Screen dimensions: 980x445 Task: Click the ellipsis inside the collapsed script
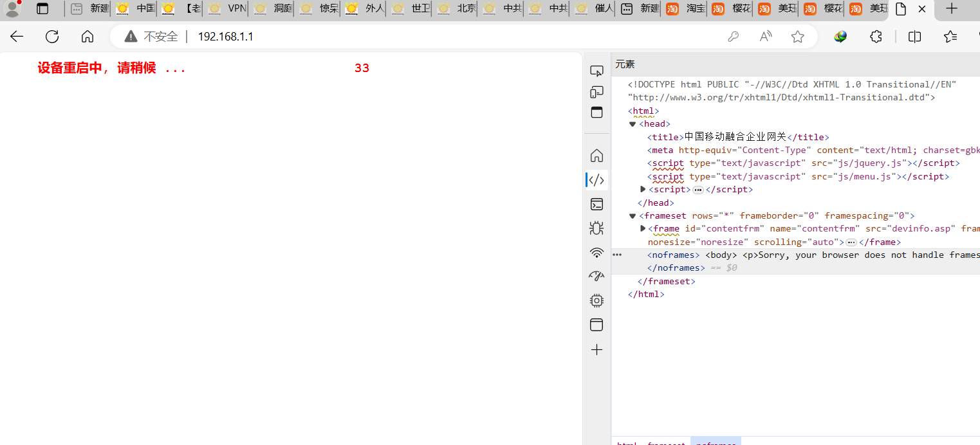point(698,190)
